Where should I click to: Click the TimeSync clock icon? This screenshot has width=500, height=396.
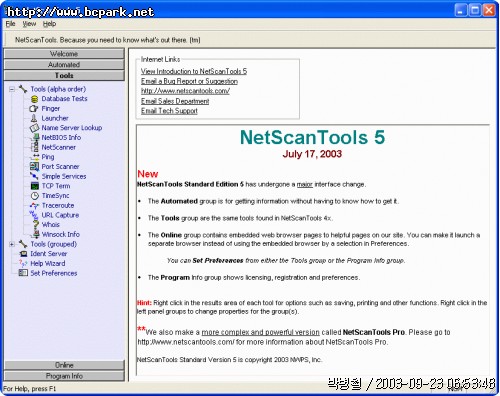tap(35, 196)
